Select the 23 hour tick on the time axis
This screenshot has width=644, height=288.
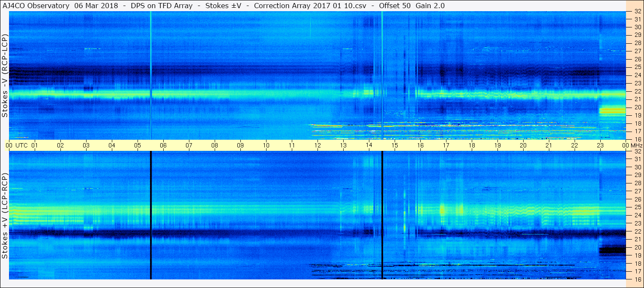600,145
